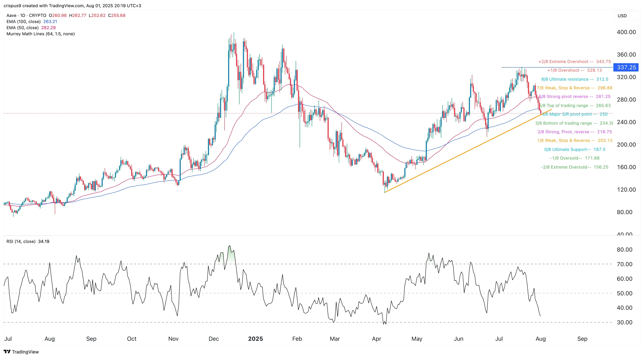Image resolution: width=644 pixels, height=358 pixels.
Task: Click the -2/8 Extreme Oversold label
Action: pos(574,167)
